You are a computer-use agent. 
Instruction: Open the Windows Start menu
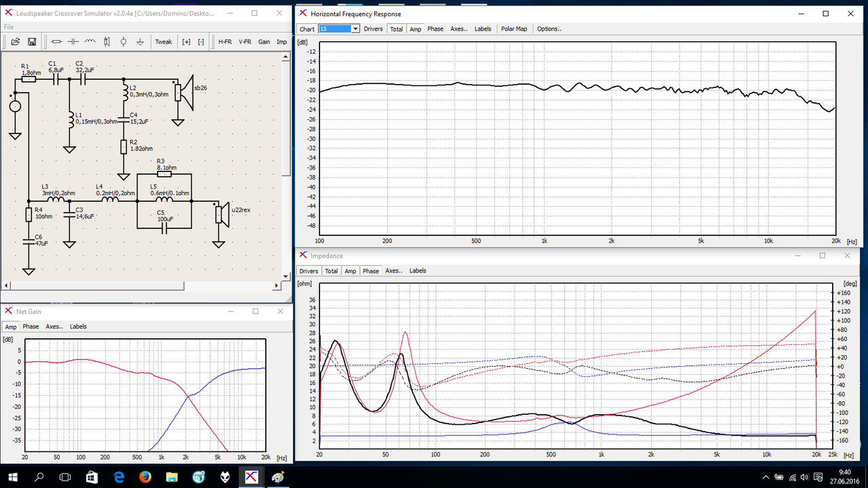pyautogui.click(x=13, y=476)
